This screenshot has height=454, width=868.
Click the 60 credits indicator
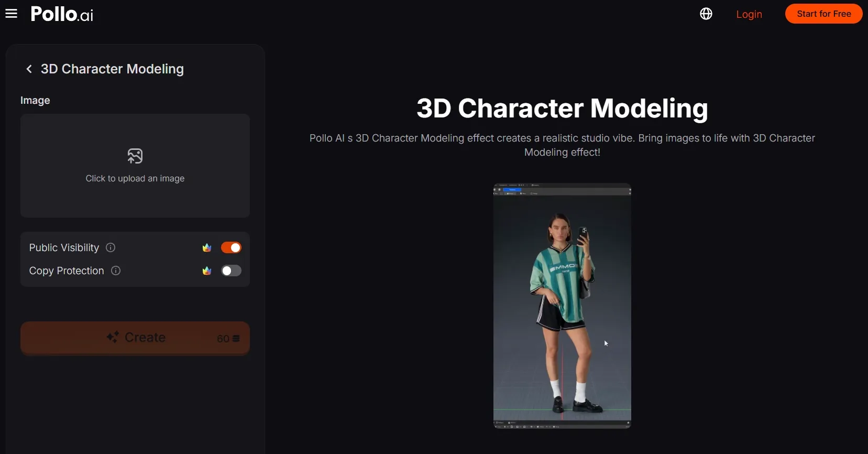pyautogui.click(x=228, y=339)
